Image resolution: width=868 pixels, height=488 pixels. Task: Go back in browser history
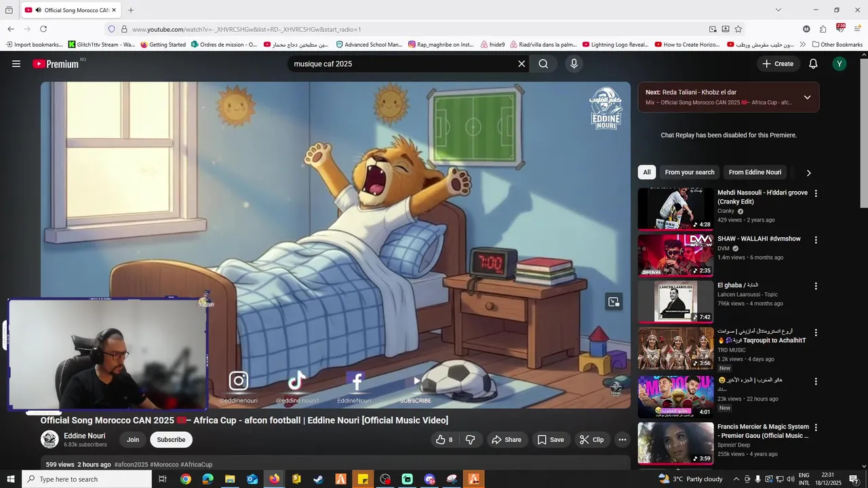[x=11, y=29]
